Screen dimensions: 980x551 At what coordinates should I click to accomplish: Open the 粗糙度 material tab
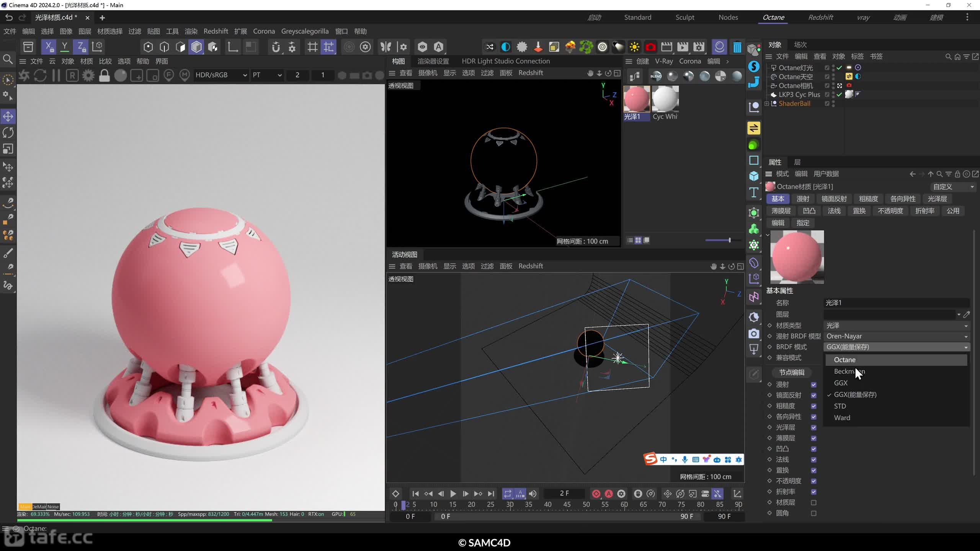click(868, 199)
